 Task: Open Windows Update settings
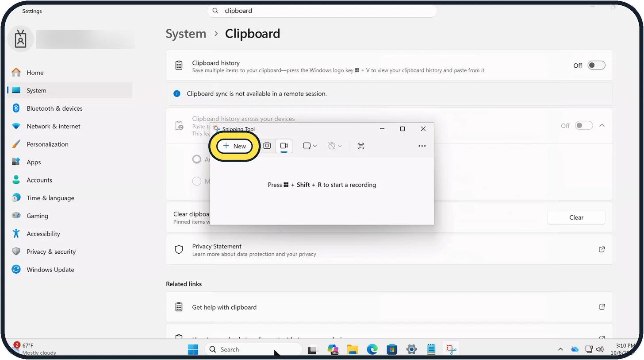point(70,270)
